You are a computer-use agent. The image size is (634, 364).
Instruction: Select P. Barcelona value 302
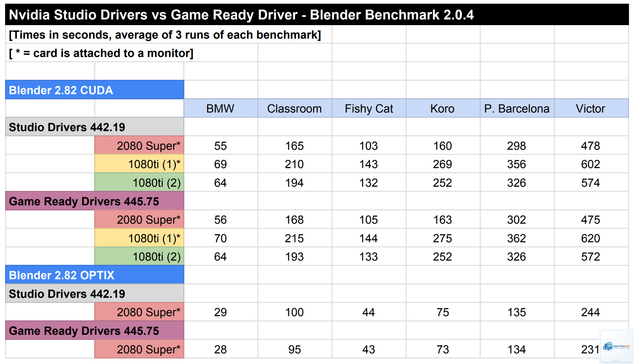click(x=517, y=220)
